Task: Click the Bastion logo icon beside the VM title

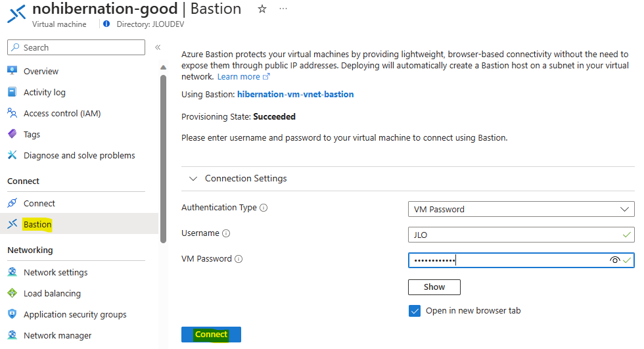Action: pyautogui.click(x=17, y=14)
